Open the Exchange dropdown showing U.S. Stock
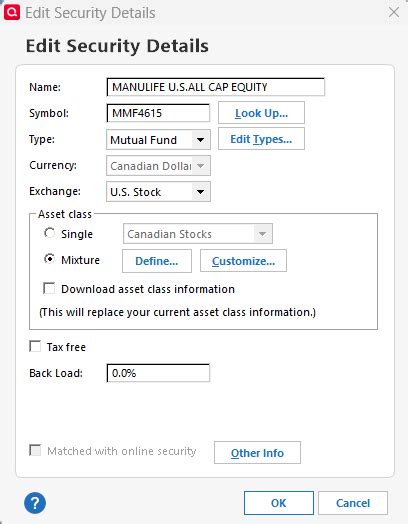 (158, 191)
